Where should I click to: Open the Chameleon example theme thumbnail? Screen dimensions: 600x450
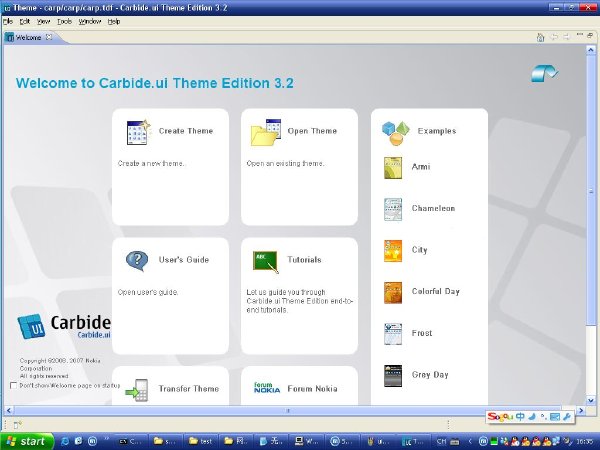click(393, 209)
